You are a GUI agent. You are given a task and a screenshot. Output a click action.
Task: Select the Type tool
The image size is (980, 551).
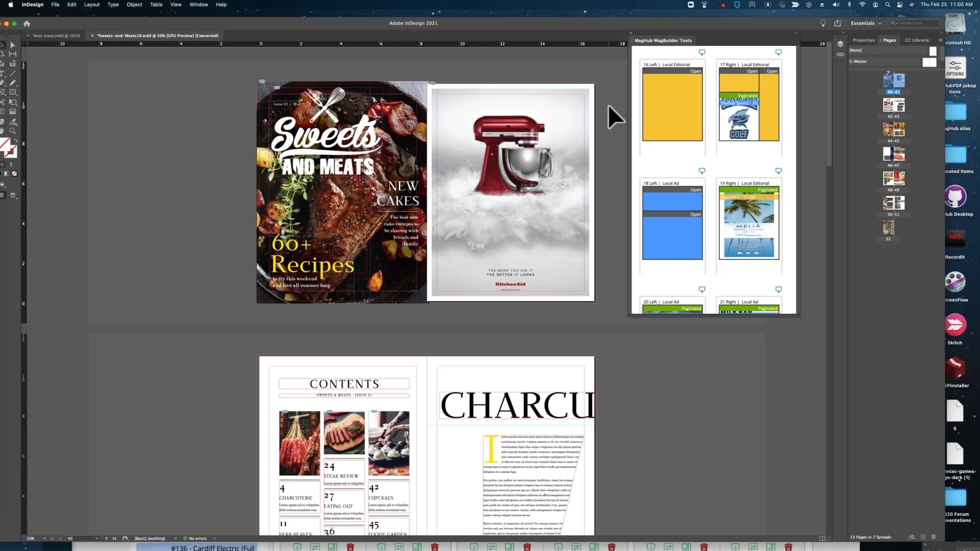tap(4, 73)
